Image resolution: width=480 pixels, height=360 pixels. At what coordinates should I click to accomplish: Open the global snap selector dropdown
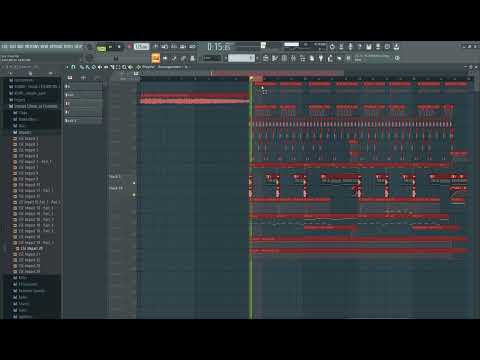coord(212,58)
